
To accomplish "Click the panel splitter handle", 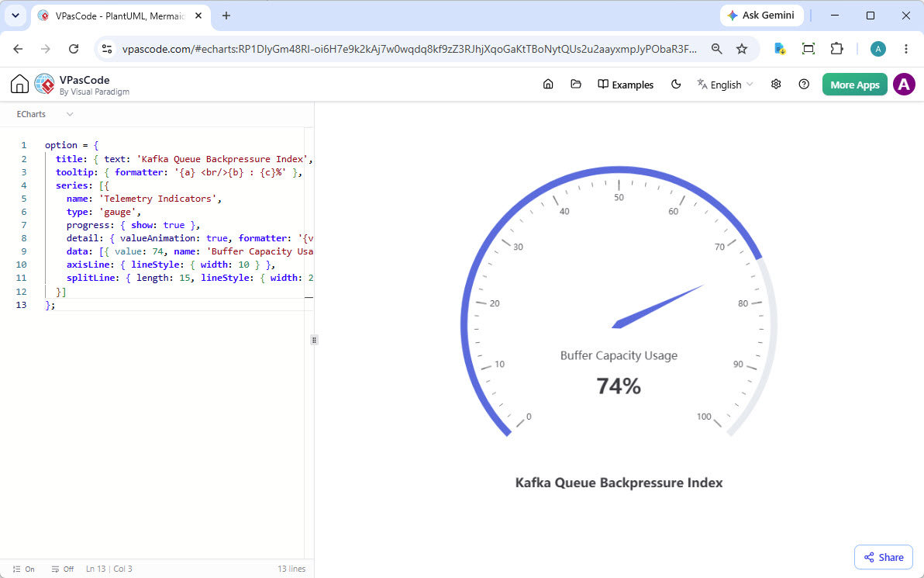I will coord(314,340).
